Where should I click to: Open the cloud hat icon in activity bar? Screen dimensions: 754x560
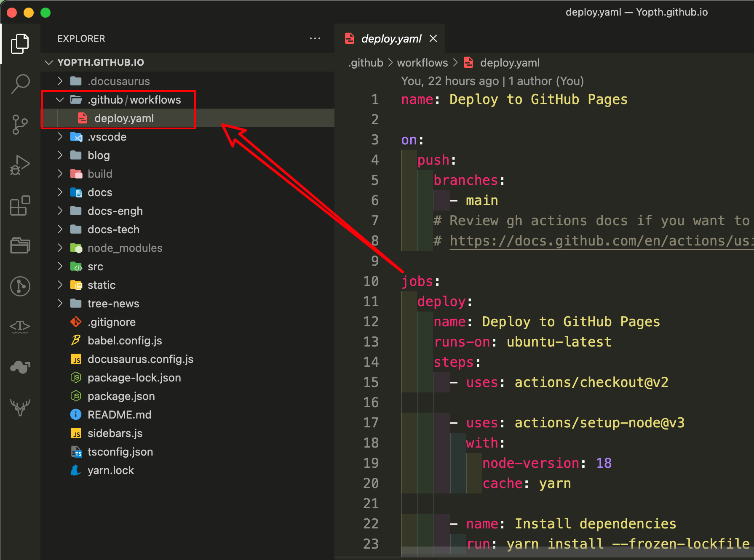pos(20,367)
